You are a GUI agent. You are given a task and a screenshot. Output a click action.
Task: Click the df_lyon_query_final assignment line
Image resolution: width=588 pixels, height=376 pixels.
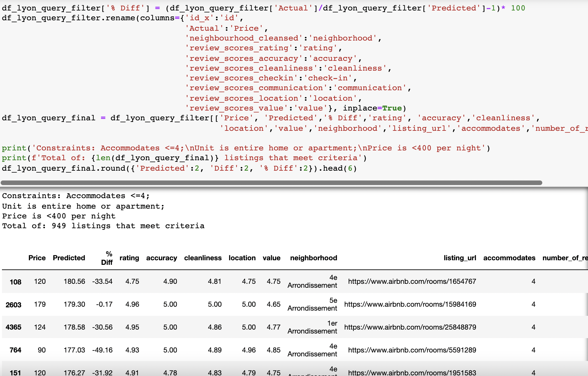(271, 118)
